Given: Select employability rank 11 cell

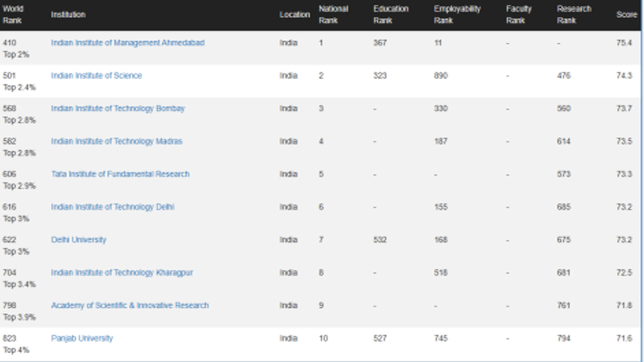Looking at the screenshot, I should coord(438,43).
